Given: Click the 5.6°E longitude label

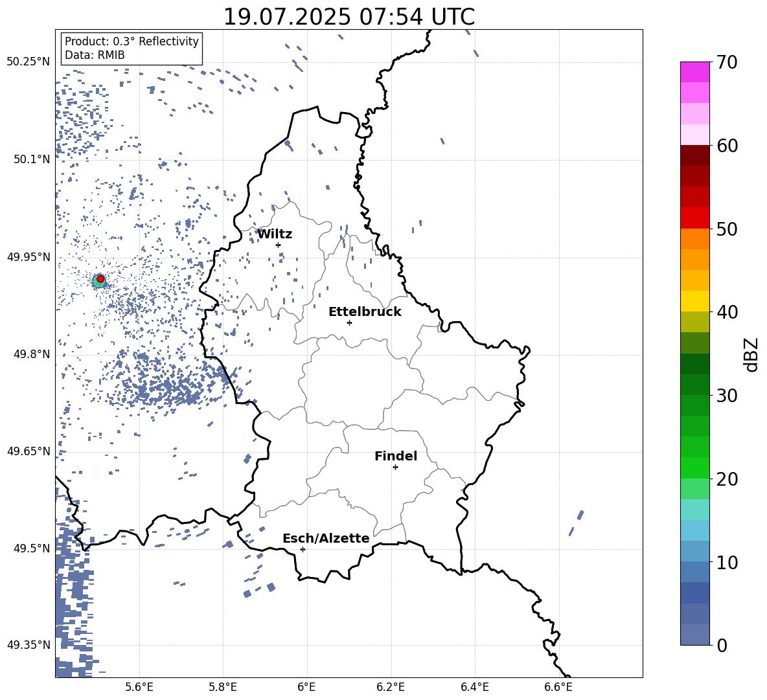Looking at the screenshot, I should point(139,687).
